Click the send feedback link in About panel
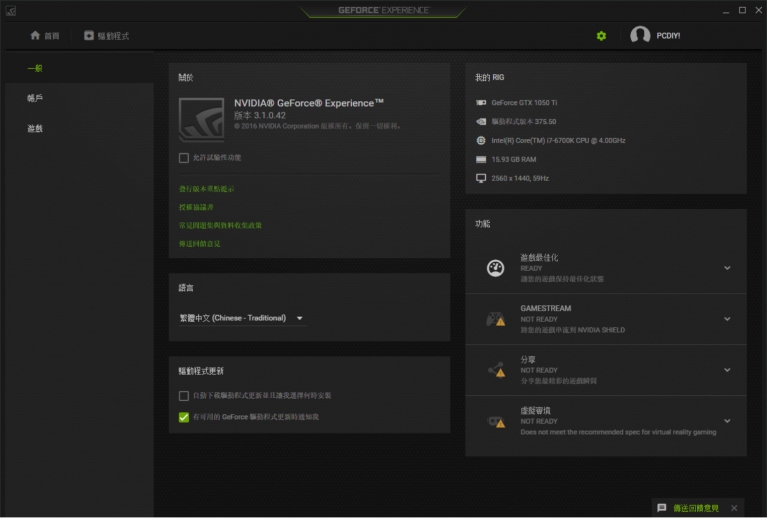 tap(200, 244)
